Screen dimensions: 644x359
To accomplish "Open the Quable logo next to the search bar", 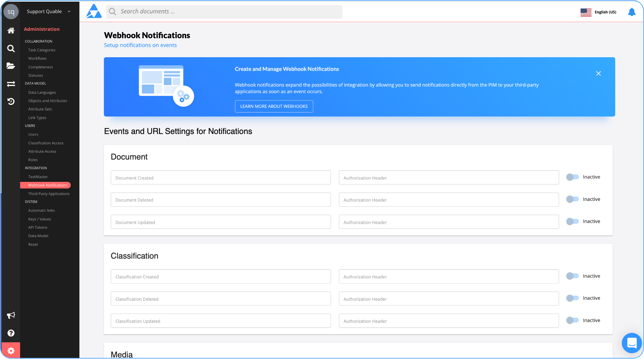I will click(94, 11).
